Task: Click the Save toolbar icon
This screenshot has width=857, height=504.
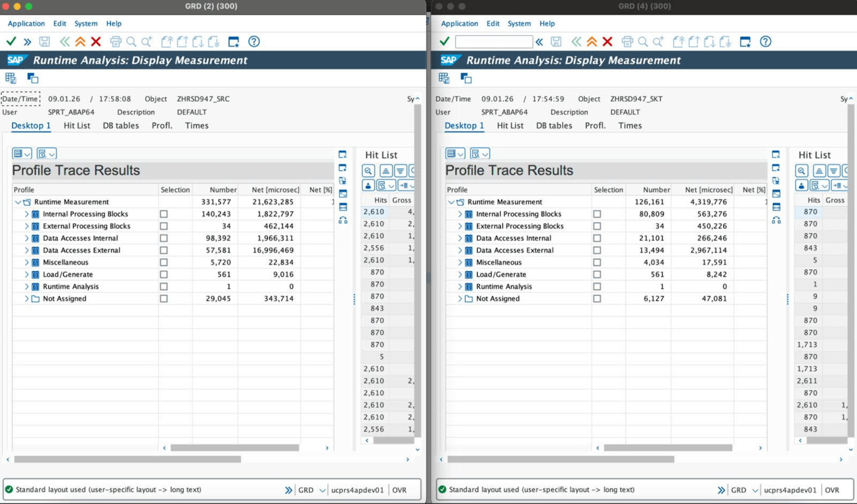Action: click(45, 41)
